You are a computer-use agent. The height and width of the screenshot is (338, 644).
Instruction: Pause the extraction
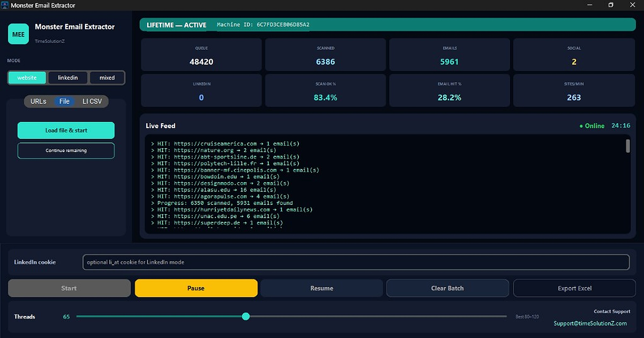click(196, 288)
